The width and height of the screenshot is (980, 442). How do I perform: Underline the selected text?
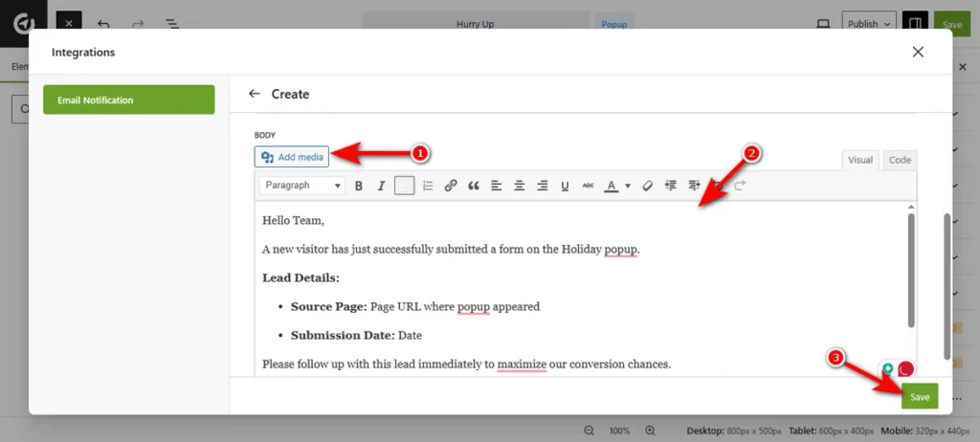(x=565, y=186)
